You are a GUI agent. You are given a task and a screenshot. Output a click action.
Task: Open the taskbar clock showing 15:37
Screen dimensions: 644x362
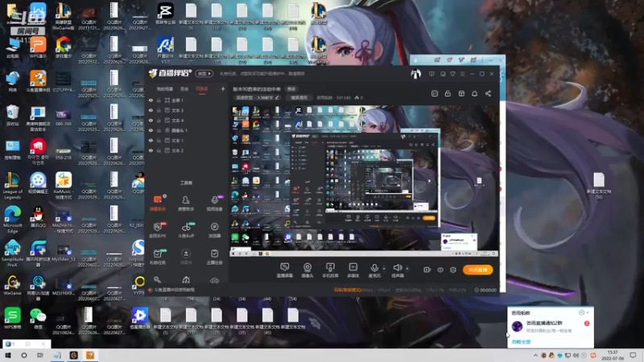coord(613,356)
